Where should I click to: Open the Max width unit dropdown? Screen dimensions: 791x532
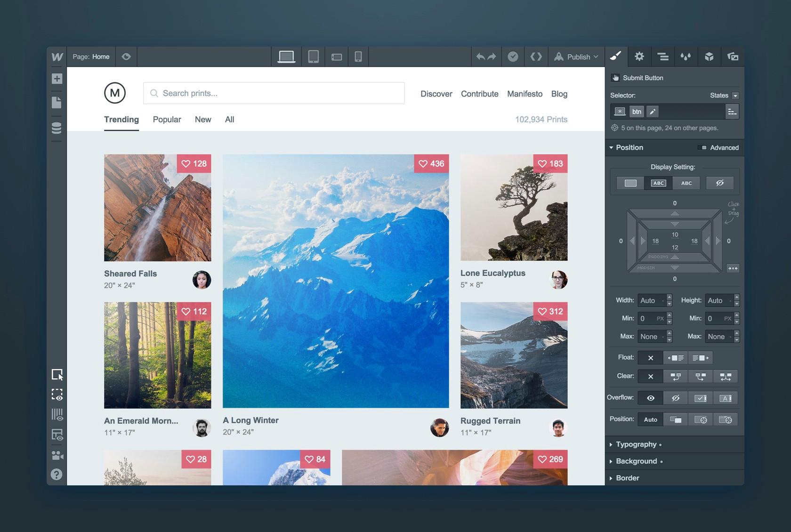[x=662, y=337]
